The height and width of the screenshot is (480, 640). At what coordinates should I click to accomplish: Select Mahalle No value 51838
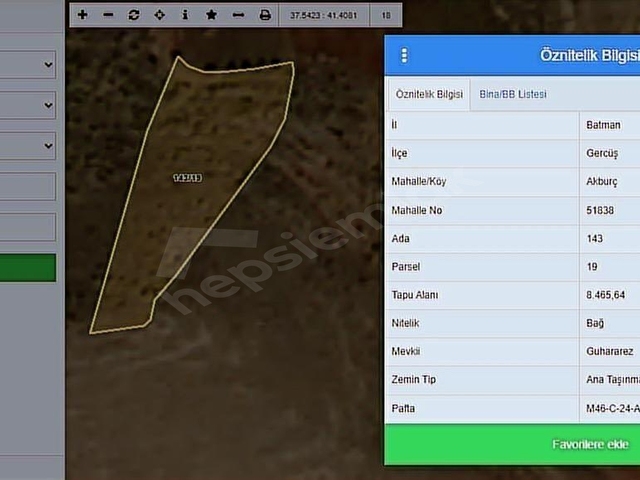click(x=600, y=210)
